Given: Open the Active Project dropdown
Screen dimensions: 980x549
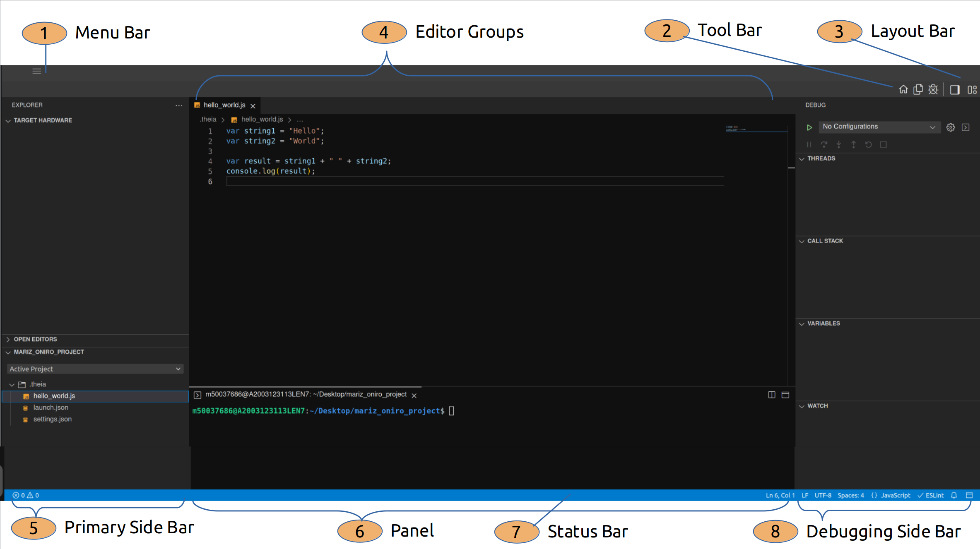Looking at the screenshot, I should click(95, 369).
